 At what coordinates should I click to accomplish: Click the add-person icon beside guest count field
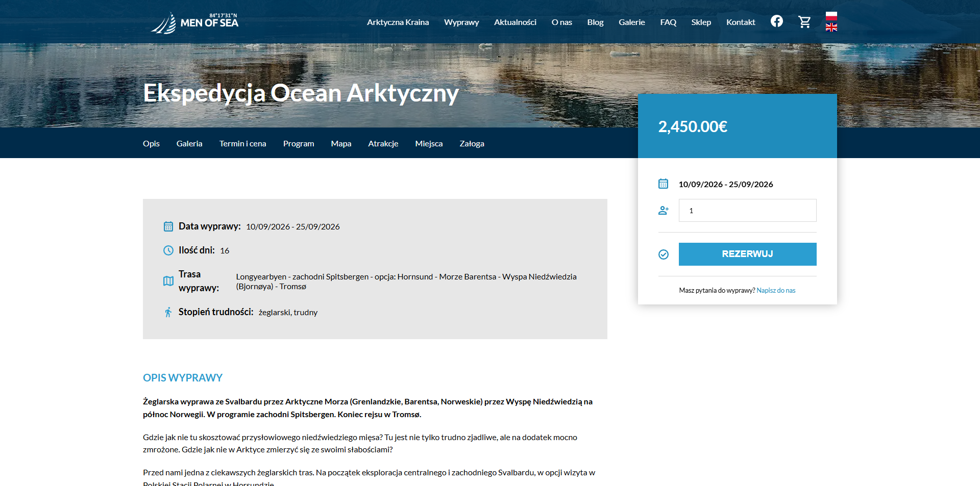click(x=663, y=210)
